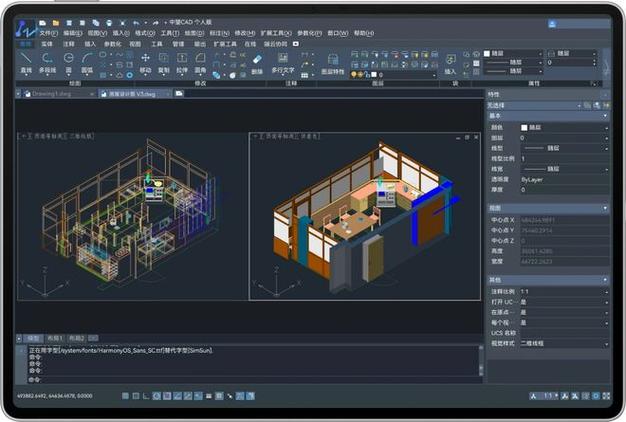Toggle ortho mode in the status bar
This screenshot has height=422, width=626.
(146, 396)
